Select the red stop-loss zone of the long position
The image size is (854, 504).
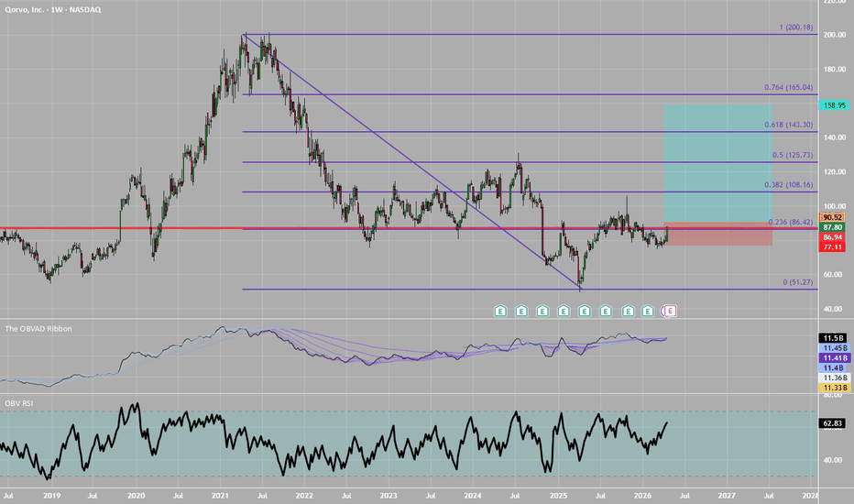(x=717, y=235)
